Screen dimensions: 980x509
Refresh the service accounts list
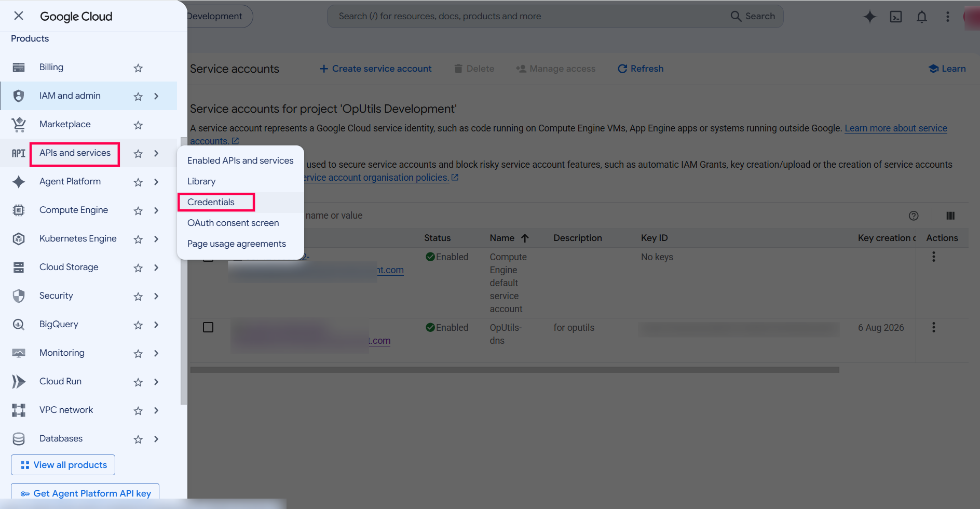point(641,69)
